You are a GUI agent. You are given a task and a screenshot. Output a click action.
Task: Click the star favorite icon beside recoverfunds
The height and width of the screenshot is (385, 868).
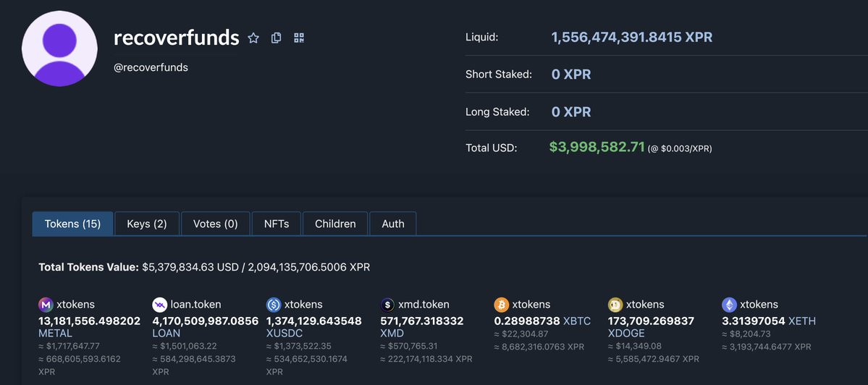253,38
